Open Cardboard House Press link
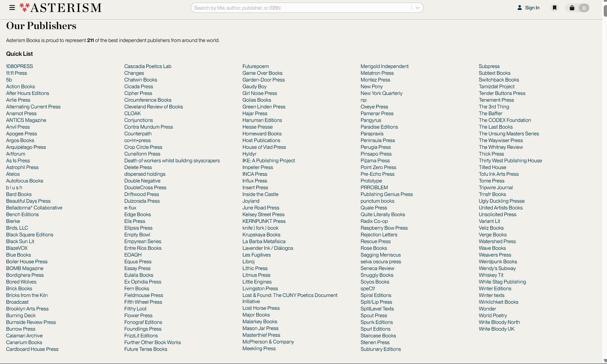 coord(32,349)
